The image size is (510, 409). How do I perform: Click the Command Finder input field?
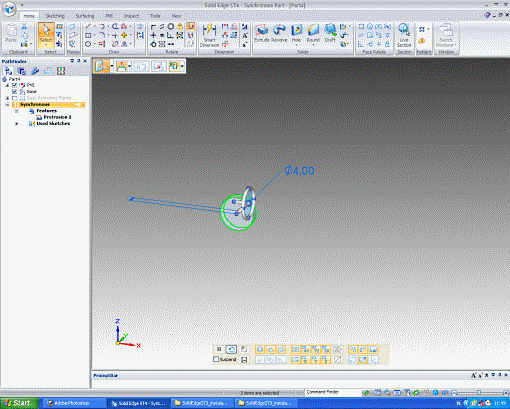pyautogui.click(x=333, y=392)
